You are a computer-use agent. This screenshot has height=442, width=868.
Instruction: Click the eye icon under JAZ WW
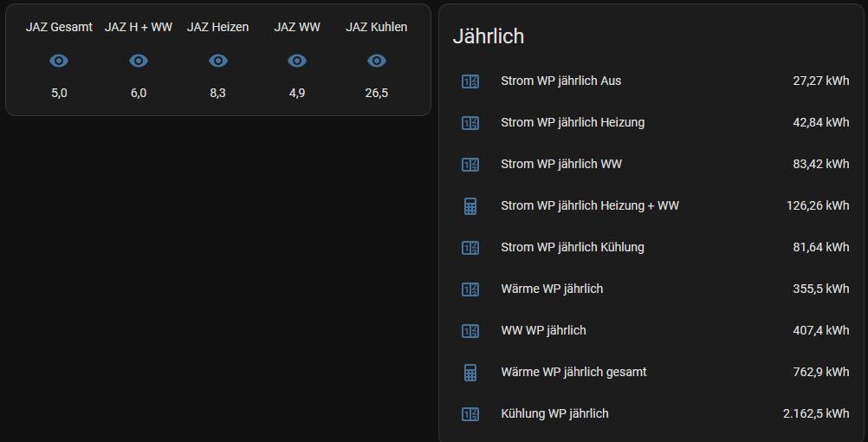click(x=297, y=61)
